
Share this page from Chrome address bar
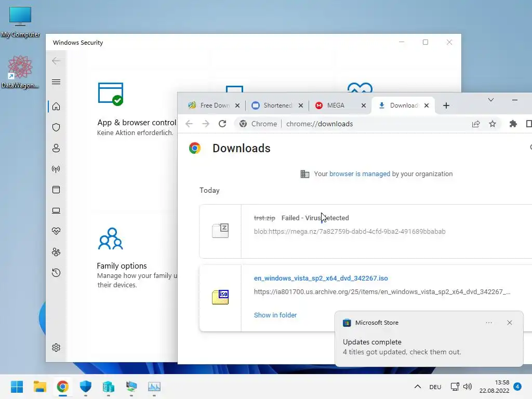(x=476, y=124)
